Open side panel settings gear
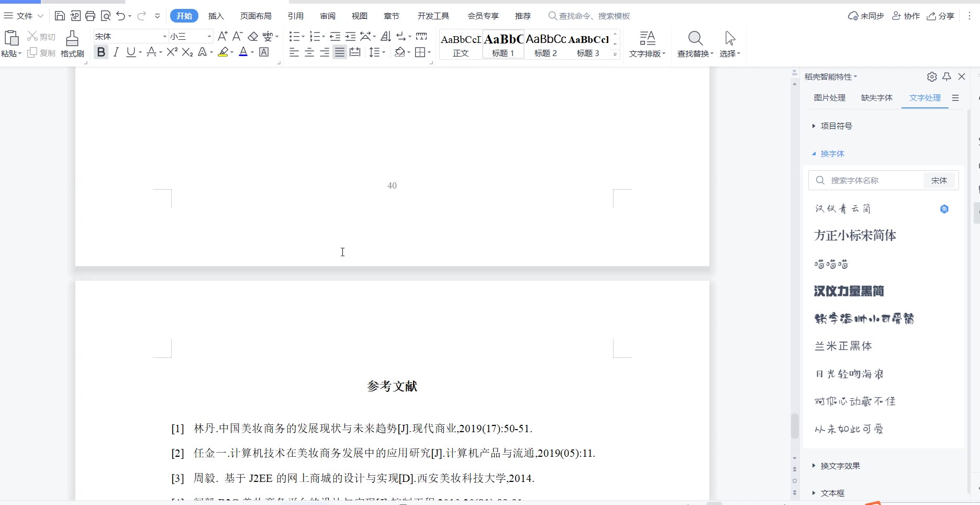Screen dimensions: 980x505 point(932,76)
